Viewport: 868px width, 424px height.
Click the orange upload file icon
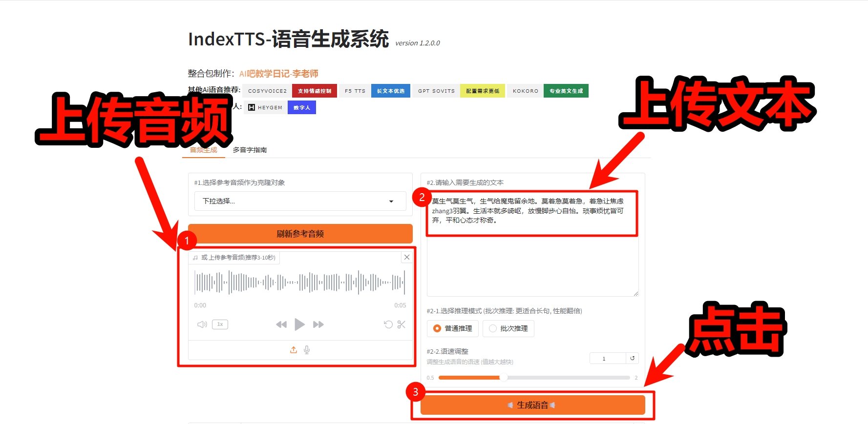(294, 350)
